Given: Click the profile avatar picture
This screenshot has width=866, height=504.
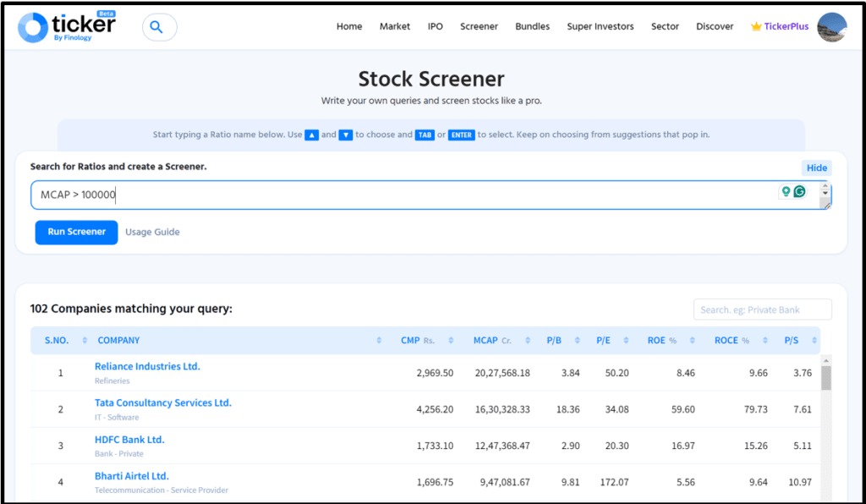Looking at the screenshot, I should coord(832,26).
